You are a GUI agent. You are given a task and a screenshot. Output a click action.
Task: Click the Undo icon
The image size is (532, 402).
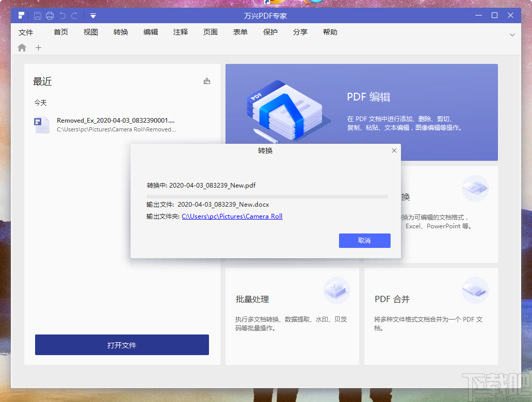point(62,15)
